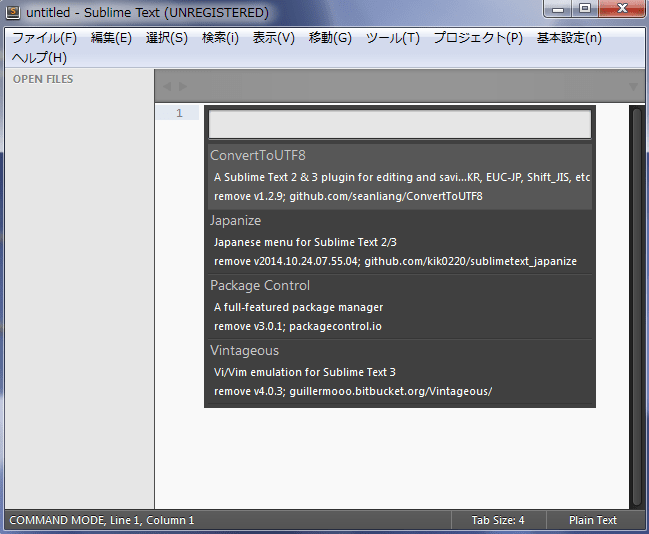Click the 'COMMAND MODE, Line 1, Column 1' status
Screen dimensions: 649x534
pyautogui.click(x=101, y=520)
